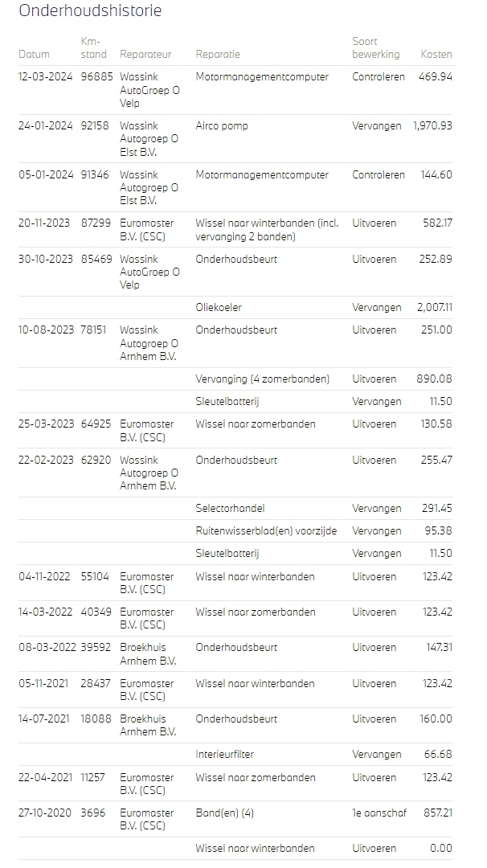Sort by the Datum column header
487x868 pixels.
34,55
